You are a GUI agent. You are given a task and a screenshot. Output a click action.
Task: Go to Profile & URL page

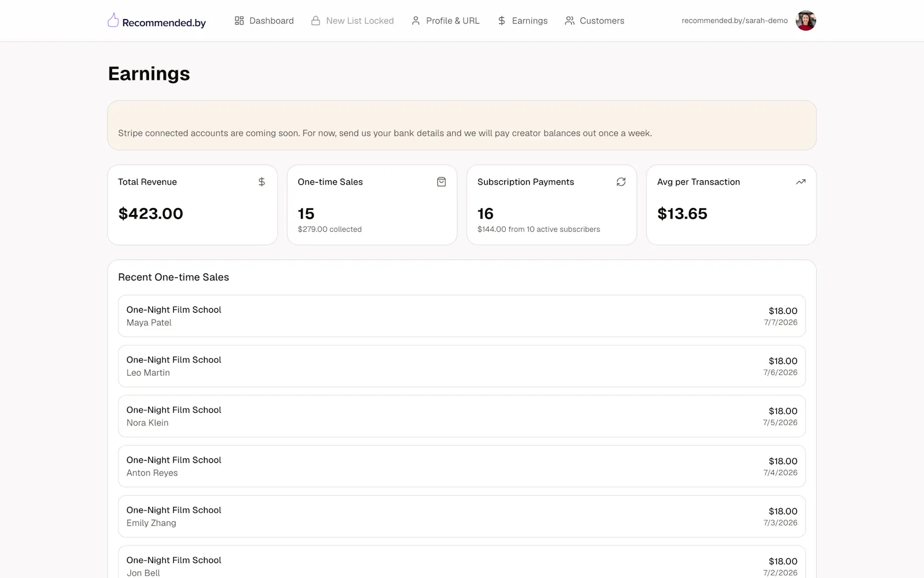(445, 21)
